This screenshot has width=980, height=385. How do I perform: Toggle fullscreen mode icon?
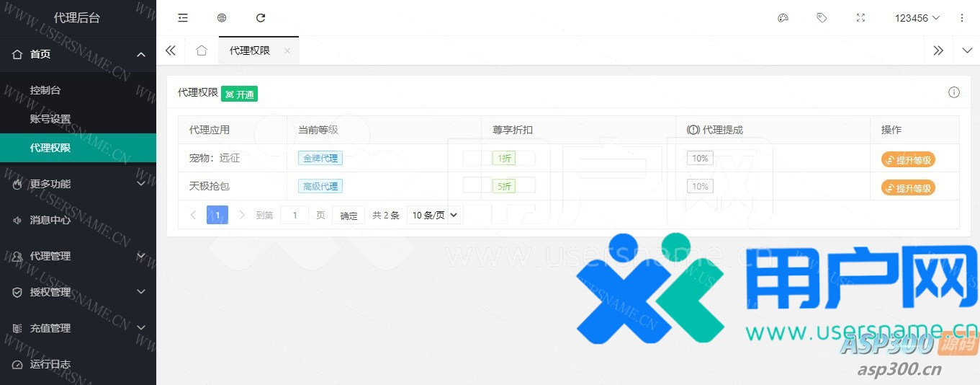click(x=860, y=18)
